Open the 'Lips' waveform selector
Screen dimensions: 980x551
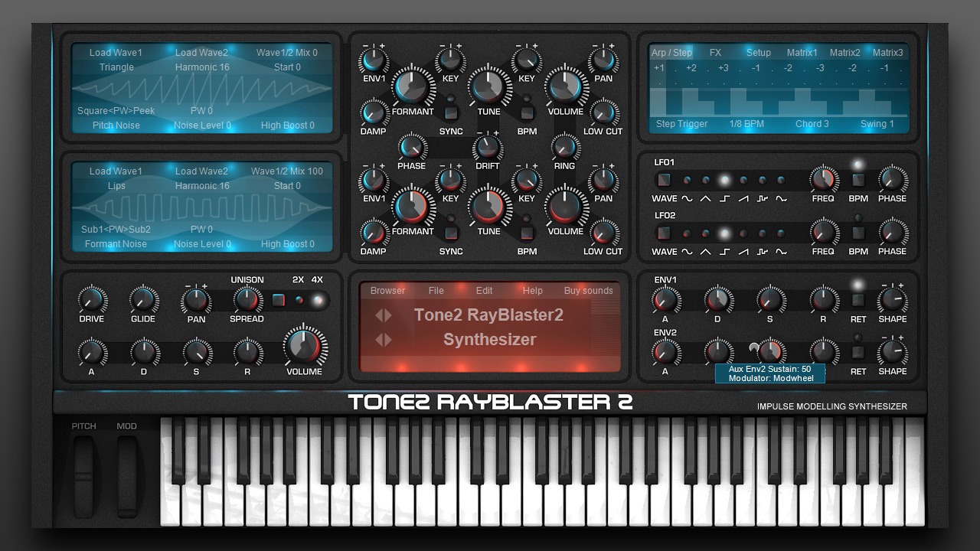[x=116, y=186]
